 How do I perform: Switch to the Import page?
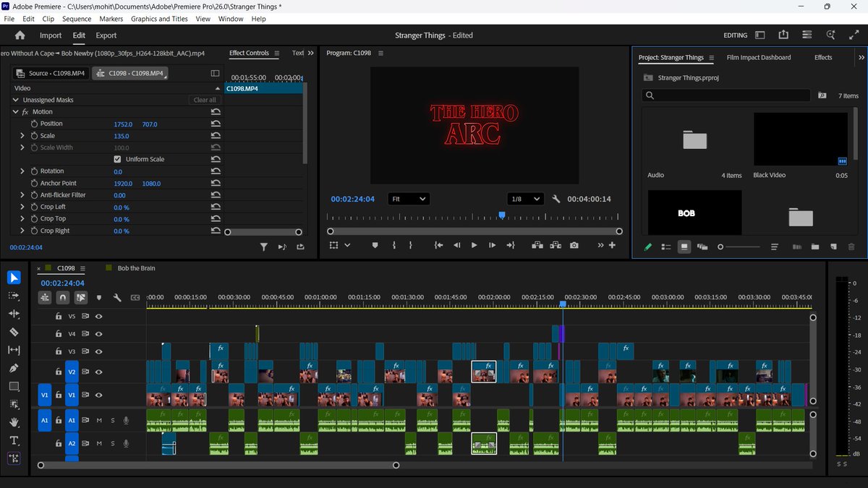point(51,35)
